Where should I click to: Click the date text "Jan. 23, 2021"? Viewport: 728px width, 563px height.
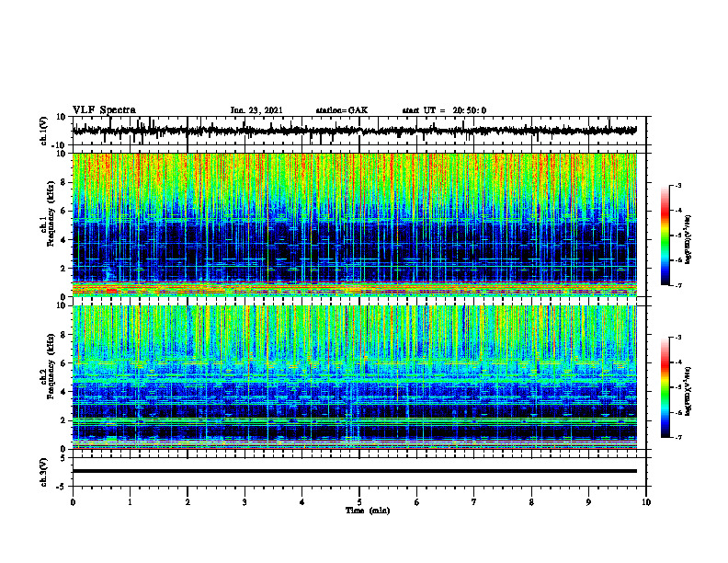point(256,110)
